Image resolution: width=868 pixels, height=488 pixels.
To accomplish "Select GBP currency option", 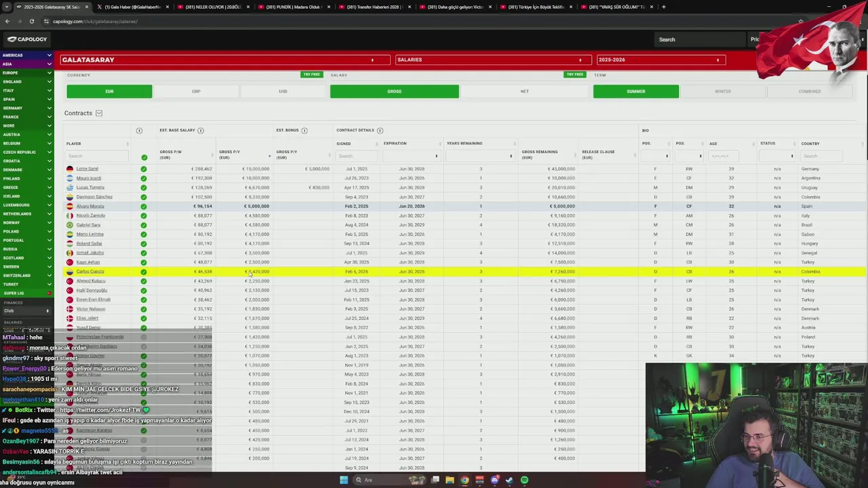I will pyautogui.click(x=196, y=91).
